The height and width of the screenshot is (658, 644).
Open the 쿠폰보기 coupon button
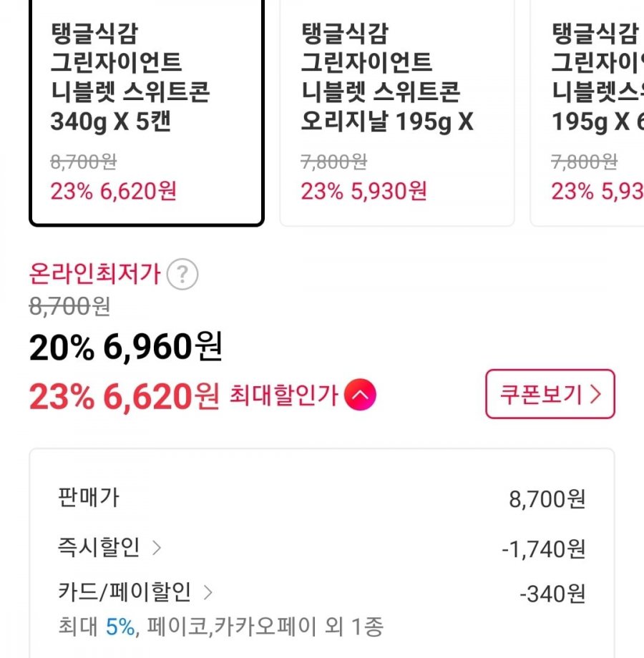(550, 394)
